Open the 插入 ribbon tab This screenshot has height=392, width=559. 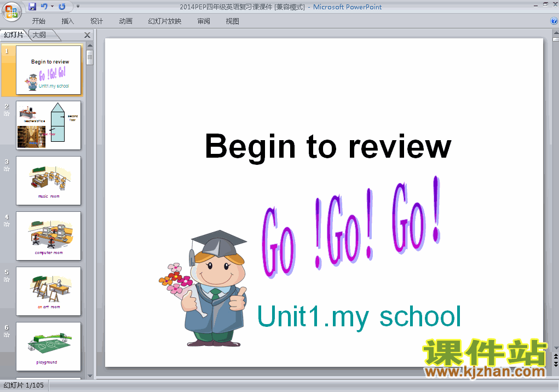click(68, 21)
